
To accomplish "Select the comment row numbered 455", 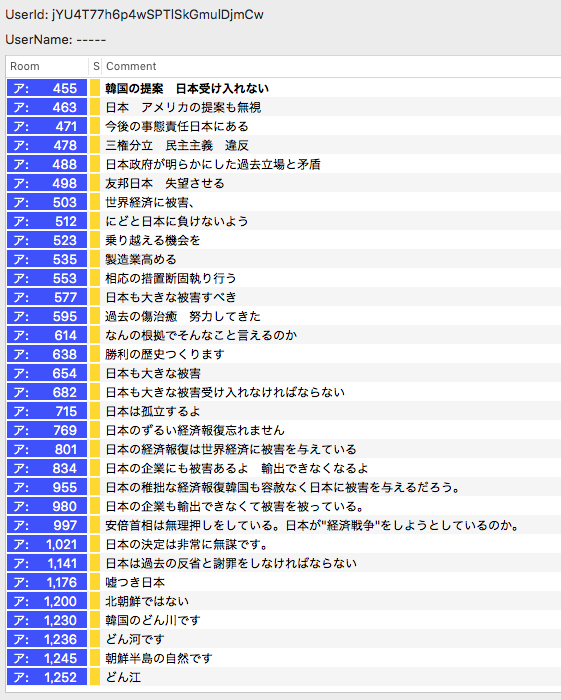I will tap(284, 88).
